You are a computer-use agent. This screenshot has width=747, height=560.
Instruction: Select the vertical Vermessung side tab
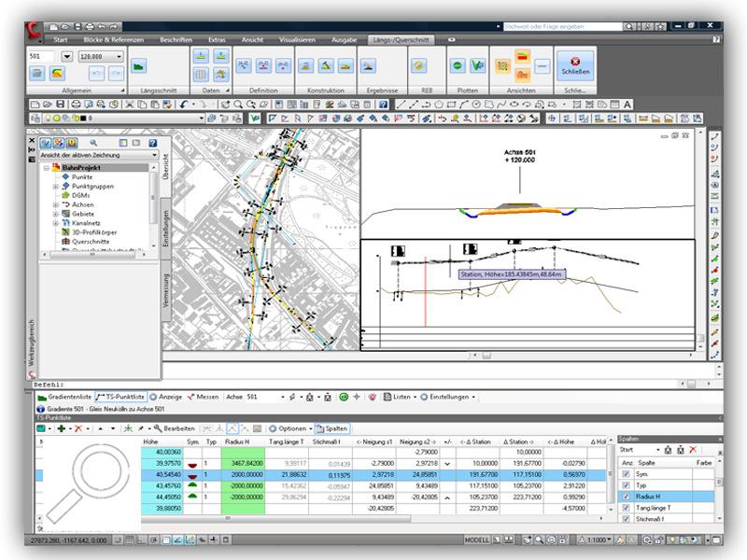click(166, 290)
